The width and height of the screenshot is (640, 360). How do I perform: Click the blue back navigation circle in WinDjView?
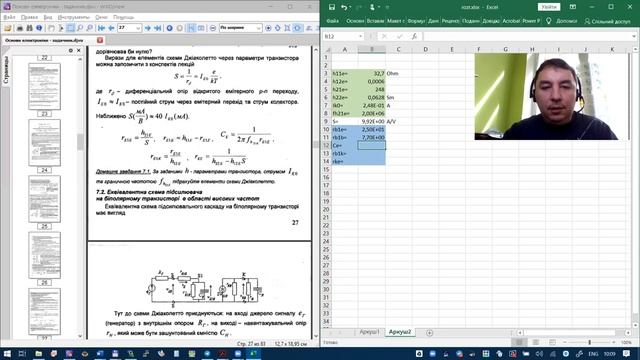pos(169,28)
